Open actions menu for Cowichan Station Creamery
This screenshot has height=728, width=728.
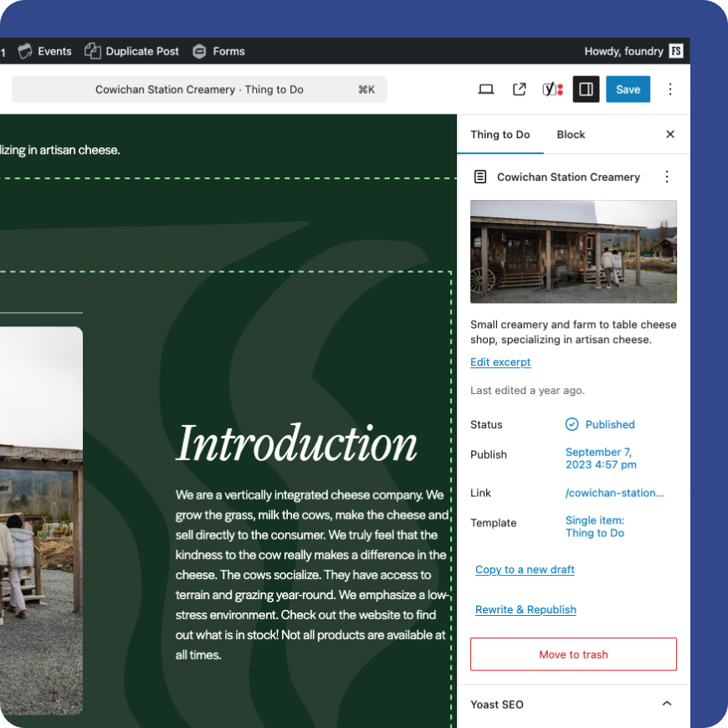pyautogui.click(x=667, y=177)
